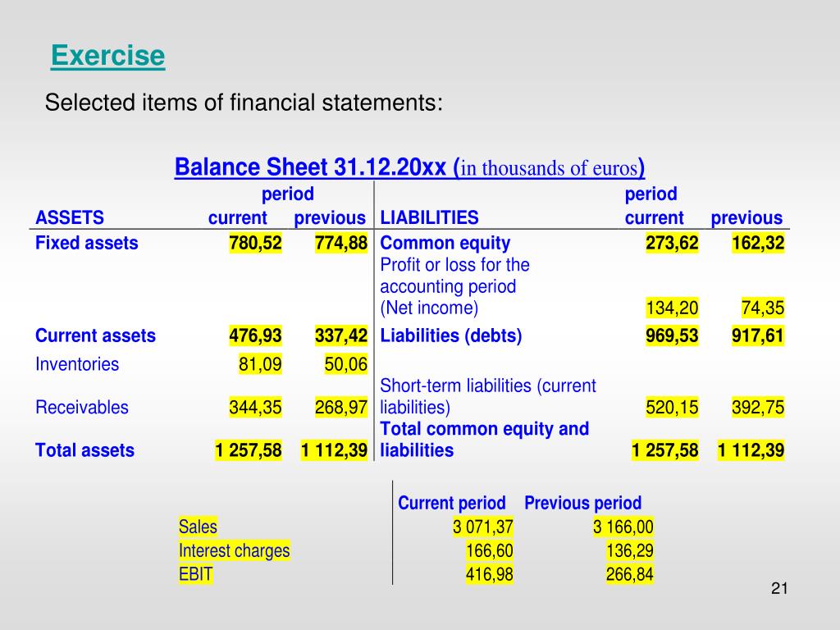This screenshot has width=840, height=630.
Task: Click Inventories row label
Action: (x=77, y=364)
